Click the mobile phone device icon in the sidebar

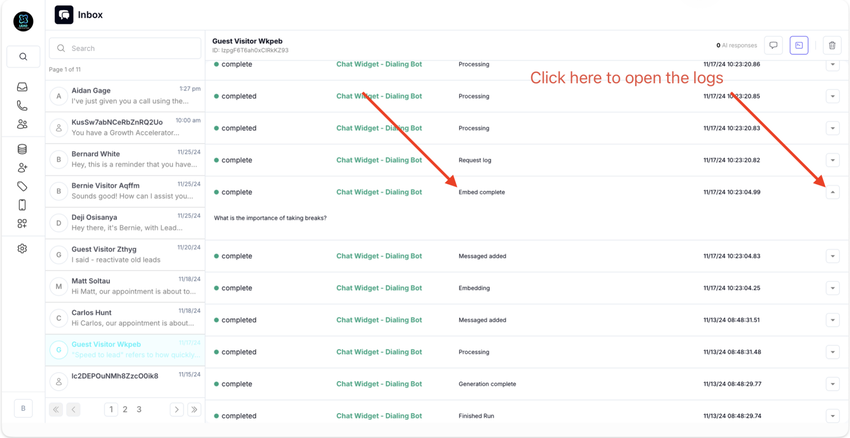coord(22,205)
